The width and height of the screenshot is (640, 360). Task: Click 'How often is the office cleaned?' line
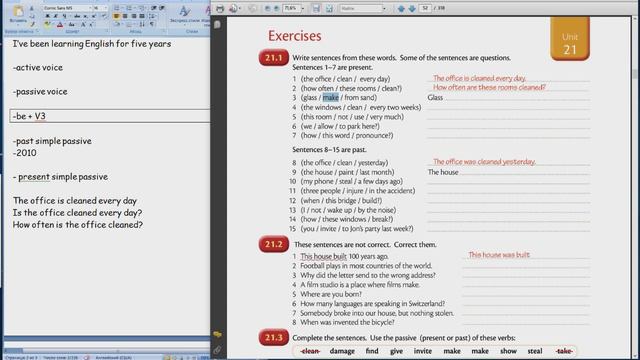coord(78,224)
